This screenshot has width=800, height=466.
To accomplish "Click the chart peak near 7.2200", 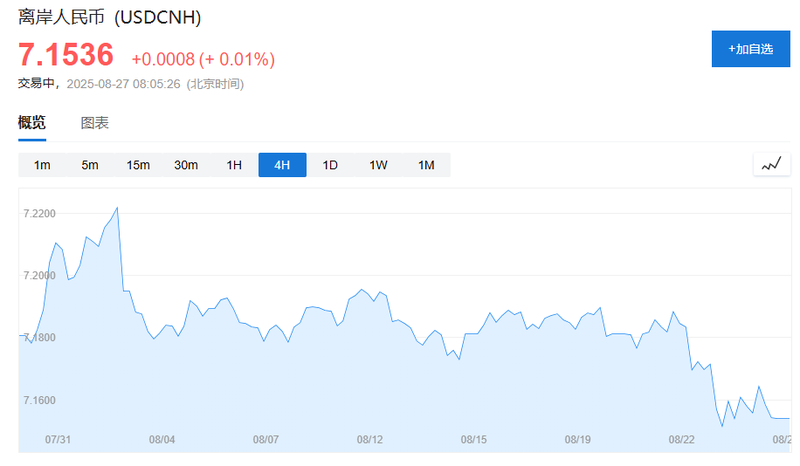I will pyautogui.click(x=118, y=208).
